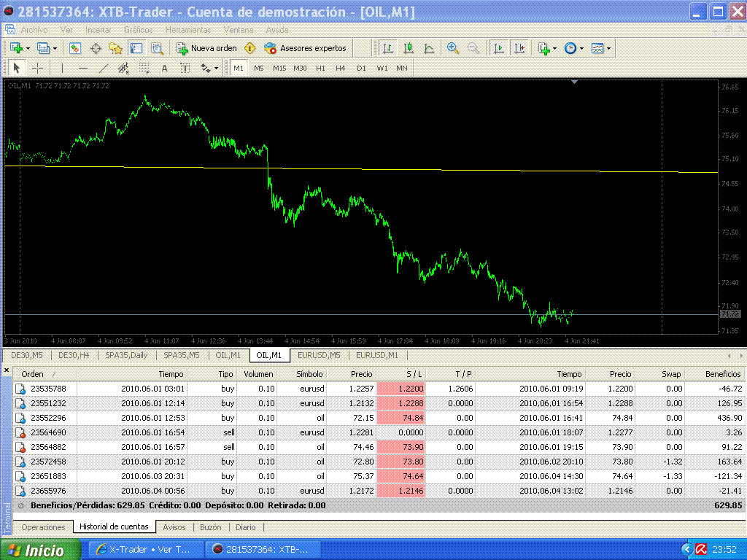
Task: Click the Inicio start button
Action: click(38, 551)
